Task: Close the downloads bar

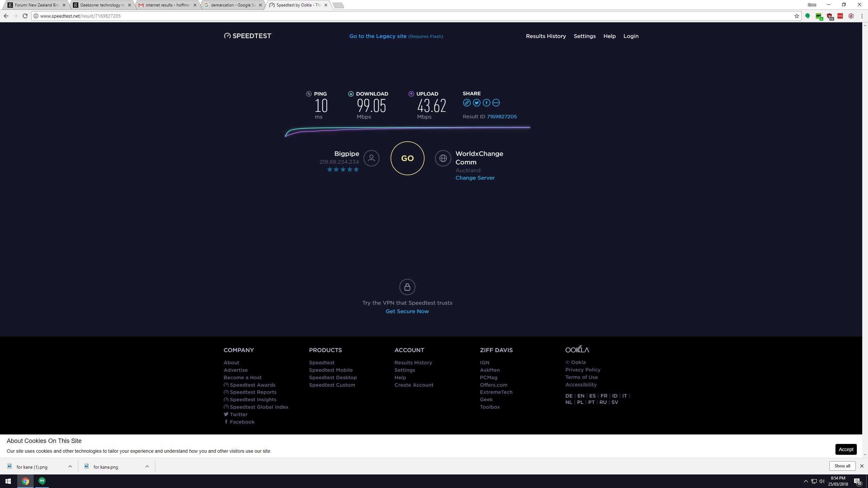Action: point(862,466)
